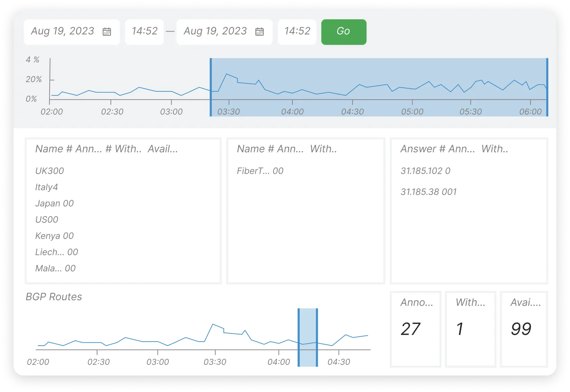Open the end date calendar picker
The height and width of the screenshot is (392, 570).
[260, 31]
